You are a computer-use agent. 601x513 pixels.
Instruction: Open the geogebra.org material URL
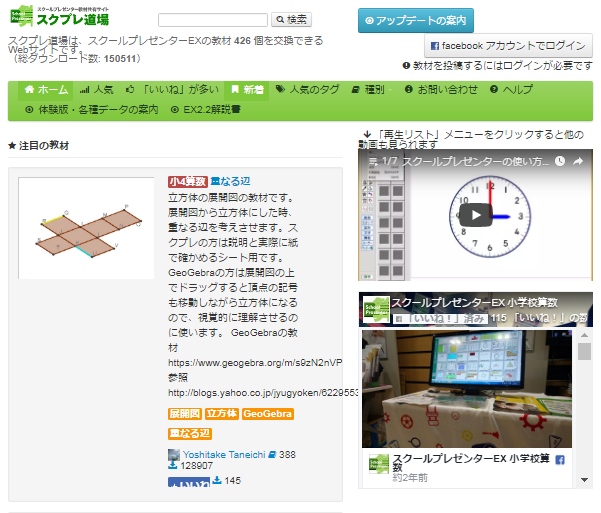255,363
